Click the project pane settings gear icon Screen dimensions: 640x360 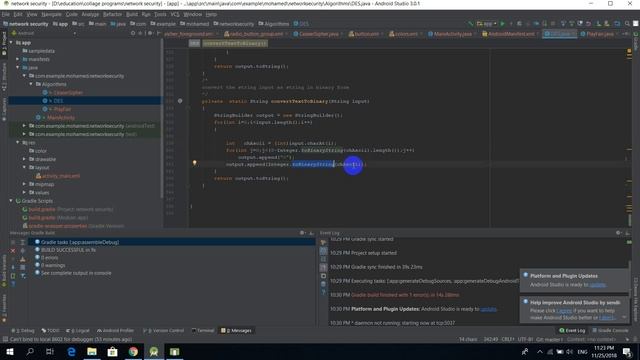pos(150,33)
